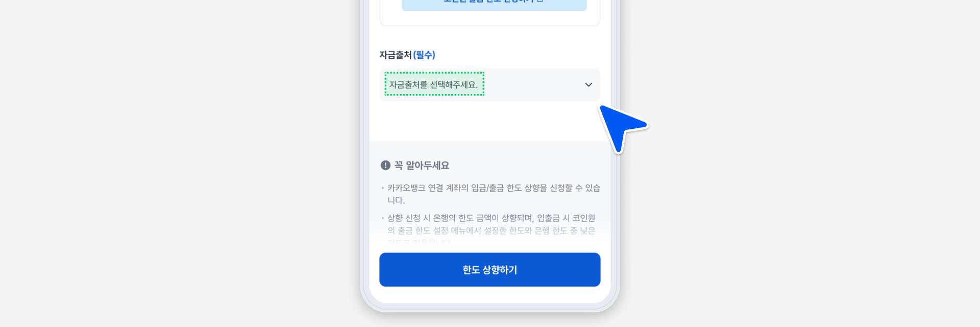Tap the light-blue button at the top
Image resolution: width=980 pixels, height=327 pixels.
tap(494, 5)
